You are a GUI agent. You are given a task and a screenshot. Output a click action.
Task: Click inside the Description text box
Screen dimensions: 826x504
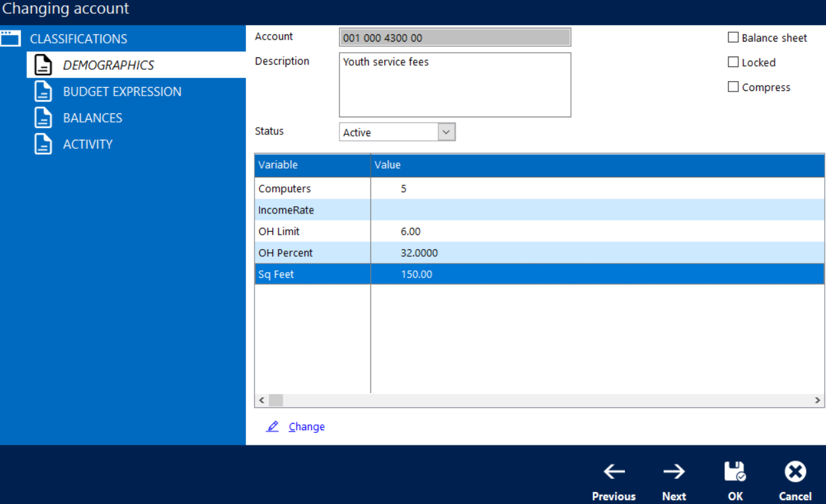tap(455, 85)
